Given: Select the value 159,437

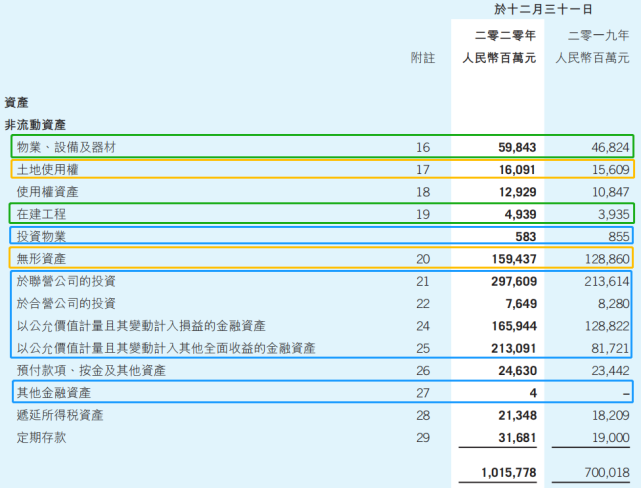Looking at the screenshot, I should (514, 259).
